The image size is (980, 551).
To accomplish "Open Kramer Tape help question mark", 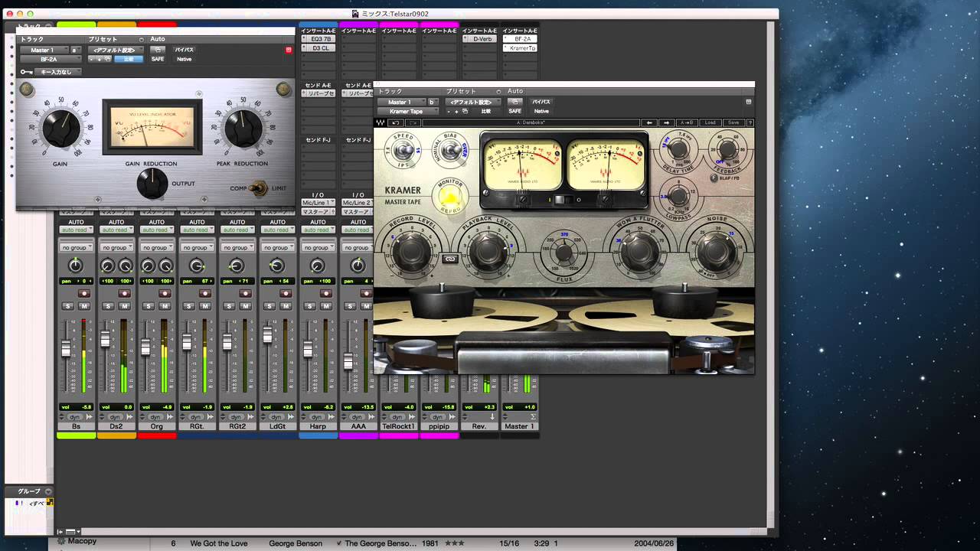I will [750, 122].
